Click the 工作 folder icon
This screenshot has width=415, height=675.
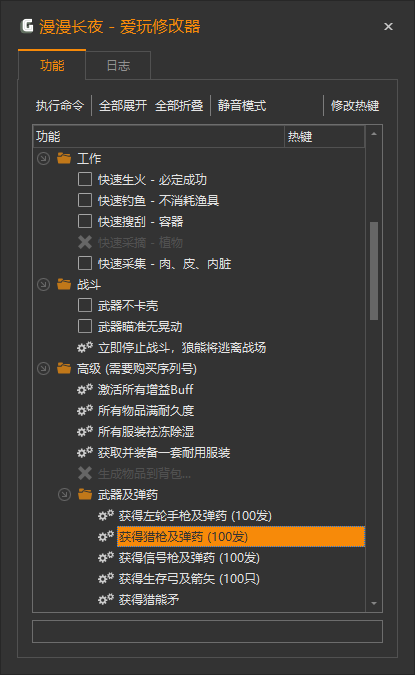pos(64,158)
